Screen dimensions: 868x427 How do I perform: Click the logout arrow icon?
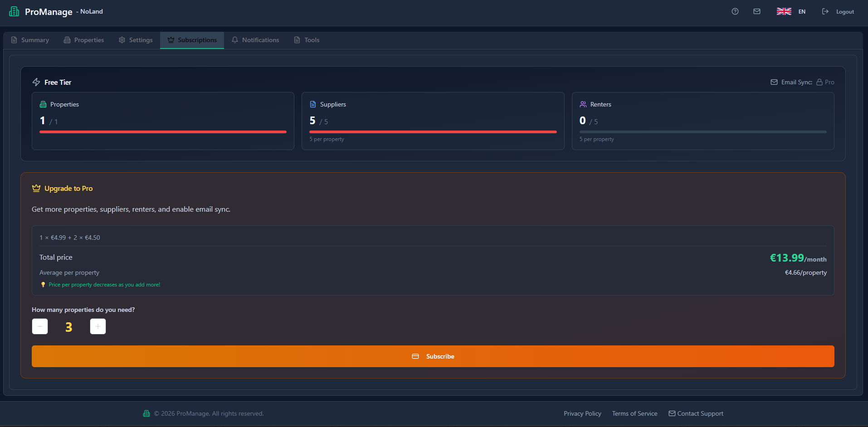825,11
